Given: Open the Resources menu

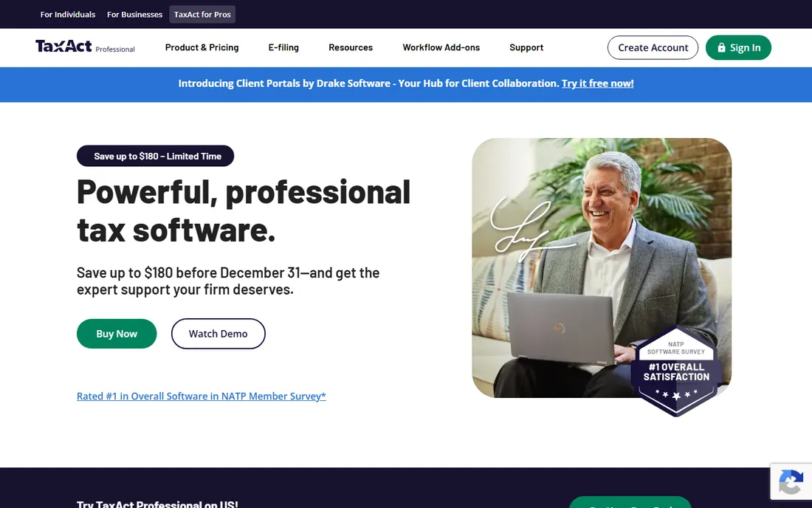Looking at the screenshot, I should (351, 48).
